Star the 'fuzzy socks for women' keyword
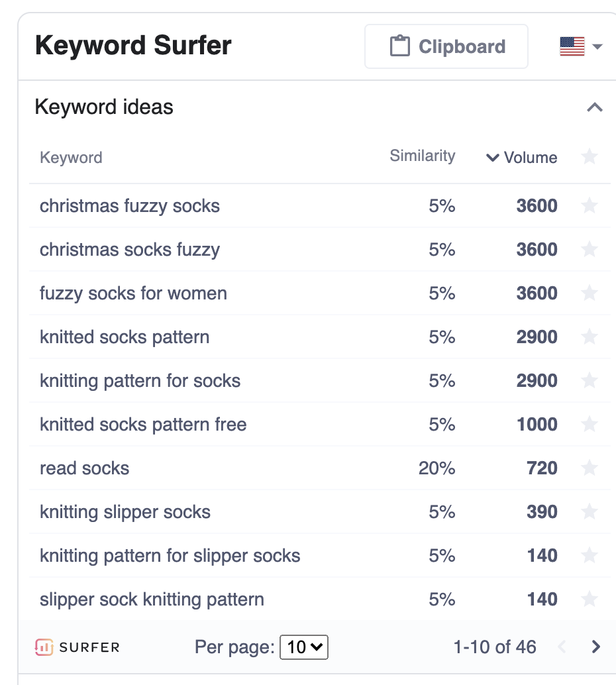The width and height of the screenshot is (616, 685). pyautogui.click(x=589, y=293)
